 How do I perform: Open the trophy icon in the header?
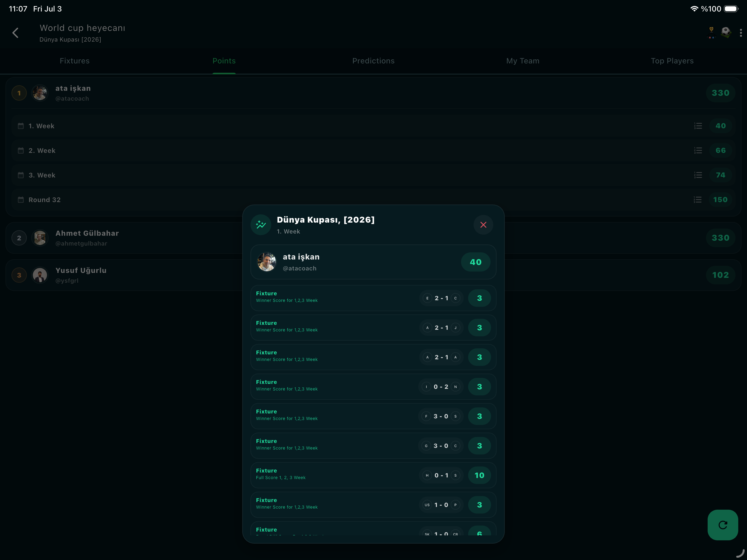711,33
